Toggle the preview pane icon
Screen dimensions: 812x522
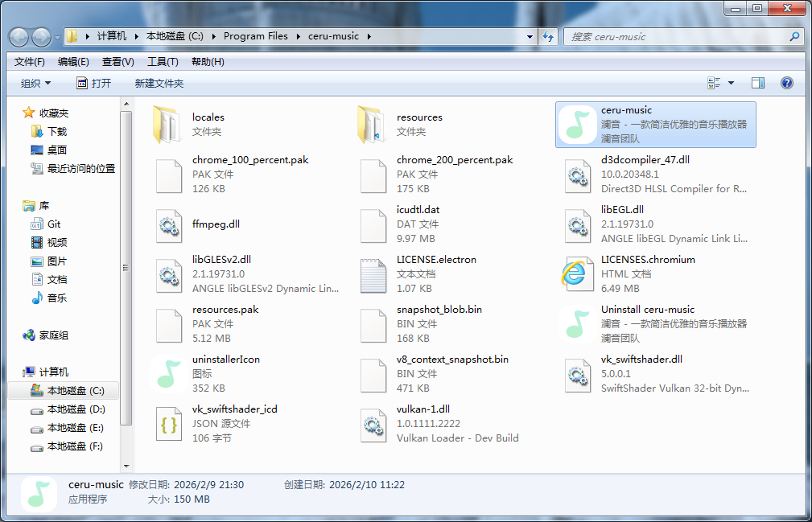coord(757,83)
